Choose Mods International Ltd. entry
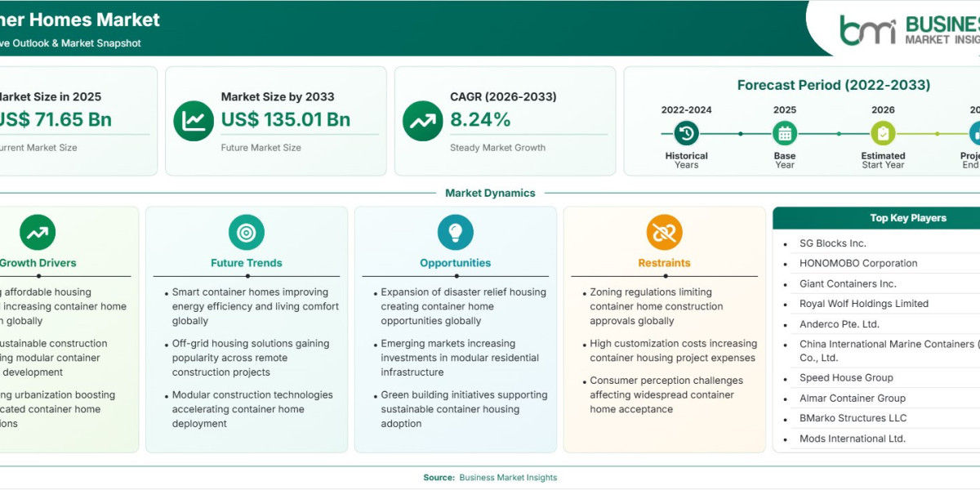The image size is (980, 490). tap(853, 439)
